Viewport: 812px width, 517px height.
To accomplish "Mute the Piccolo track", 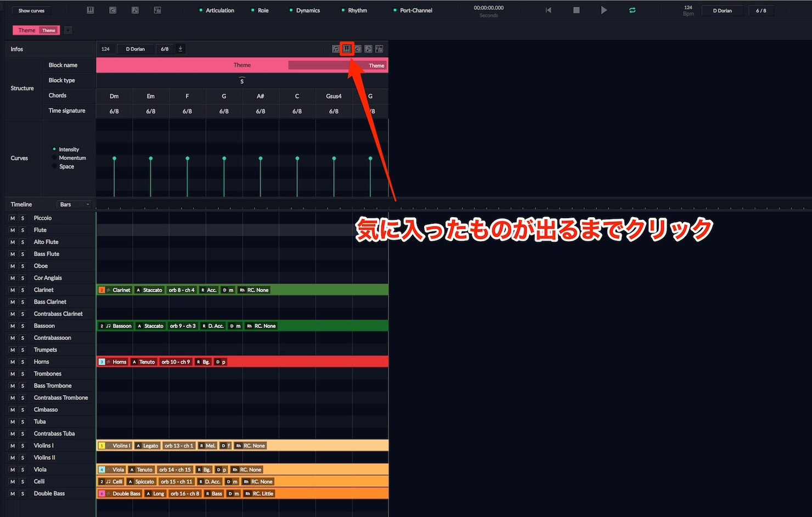I will click(13, 218).
